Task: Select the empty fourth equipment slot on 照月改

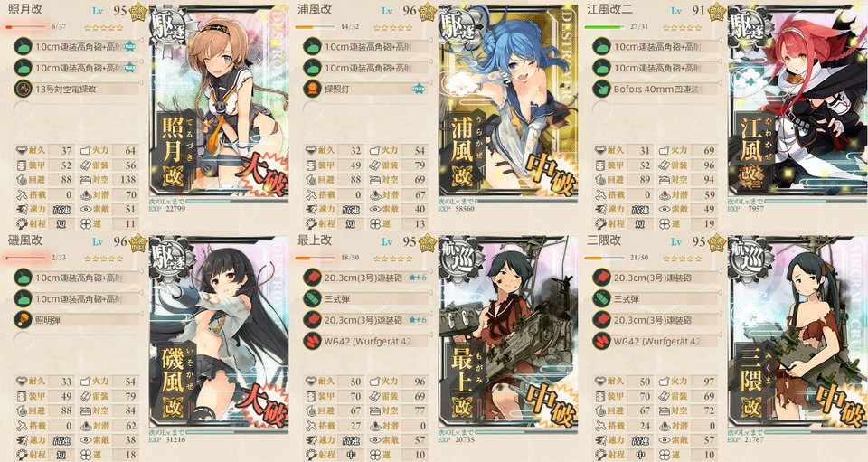Action: tap(78, 109)
